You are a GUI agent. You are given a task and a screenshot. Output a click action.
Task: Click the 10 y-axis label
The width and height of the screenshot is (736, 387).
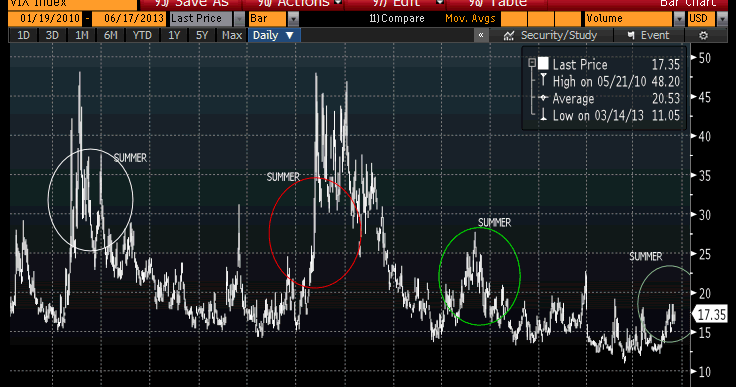coord(705,372)
